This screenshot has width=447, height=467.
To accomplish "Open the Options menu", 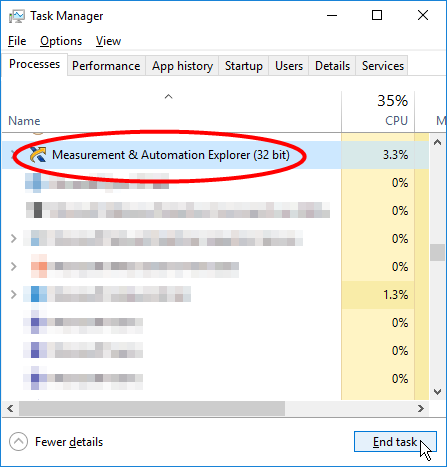I will [61, 41].
